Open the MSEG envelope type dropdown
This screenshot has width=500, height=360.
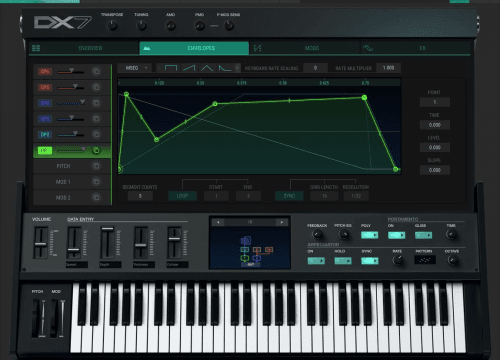(135, 68)
